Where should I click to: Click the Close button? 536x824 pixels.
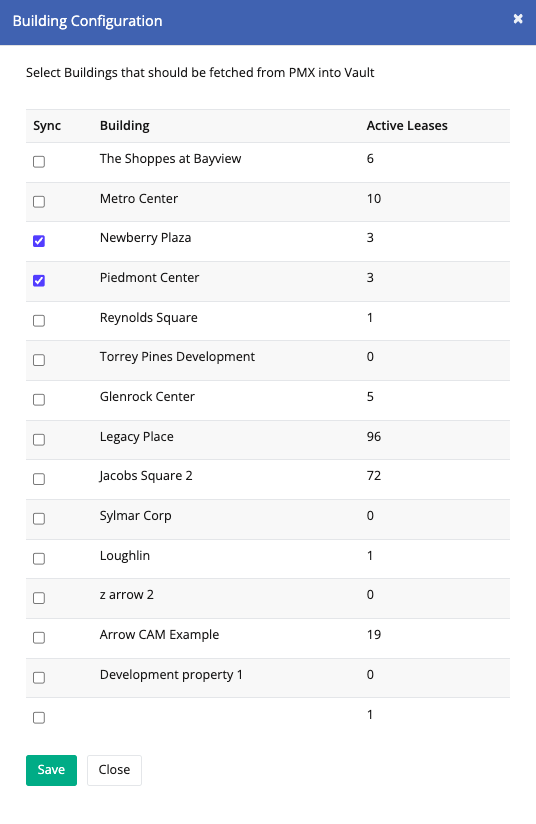[x=114, y=770]
